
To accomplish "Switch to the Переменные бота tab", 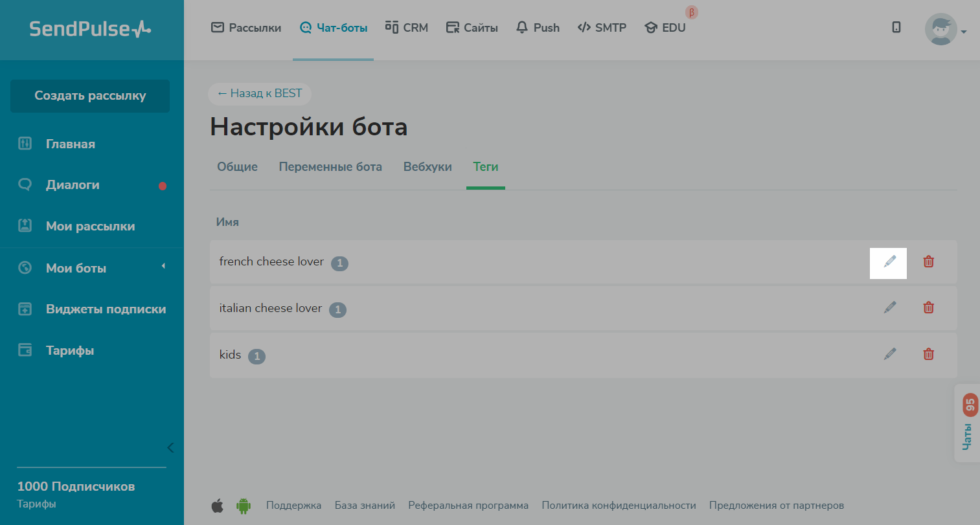I will [x=330, y=167].
